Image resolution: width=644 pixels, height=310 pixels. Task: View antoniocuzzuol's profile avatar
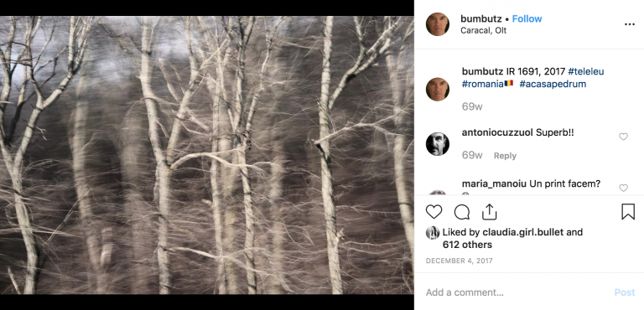pos(438,144)
